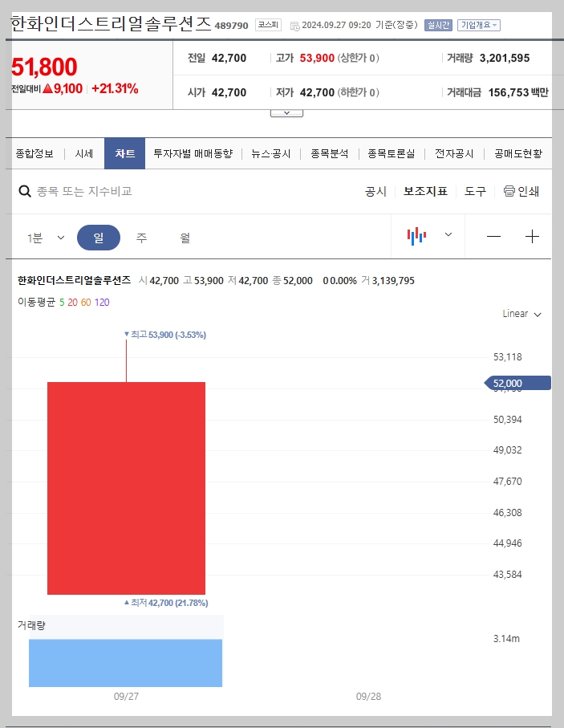Click the 거래량 value 3,201,595

505,58
